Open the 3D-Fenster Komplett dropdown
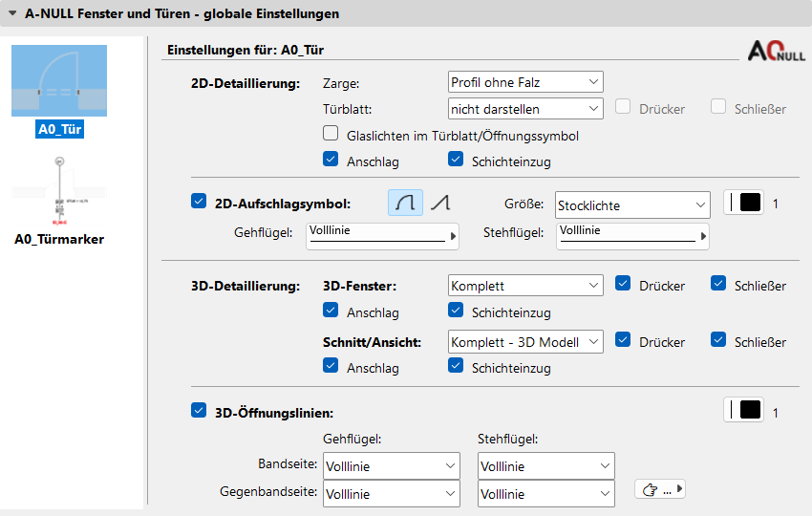Screen dimensions: 812x516 coord(525,286)
